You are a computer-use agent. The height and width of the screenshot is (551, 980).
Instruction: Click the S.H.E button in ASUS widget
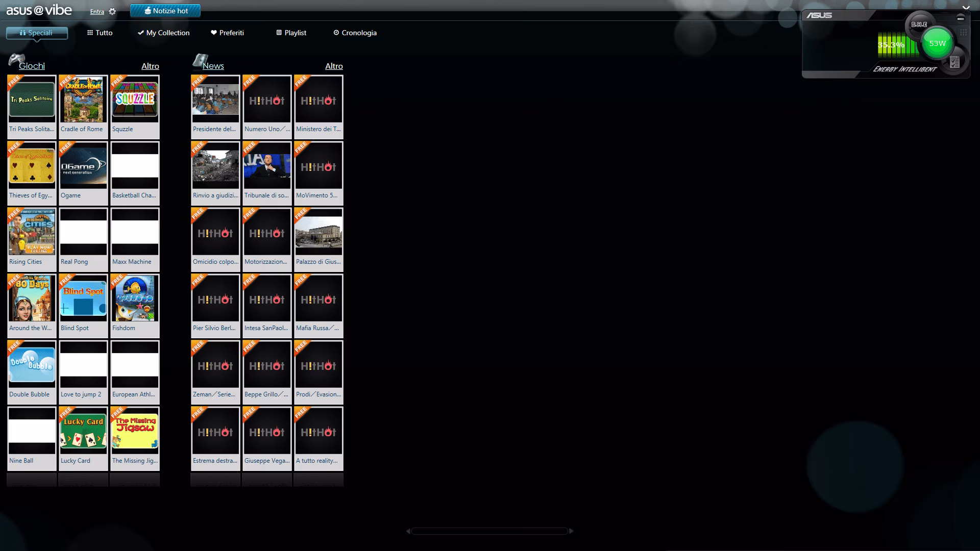919,24
